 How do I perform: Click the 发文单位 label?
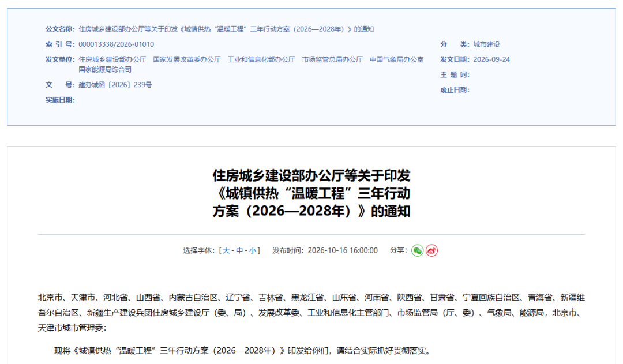coord(60,59)
